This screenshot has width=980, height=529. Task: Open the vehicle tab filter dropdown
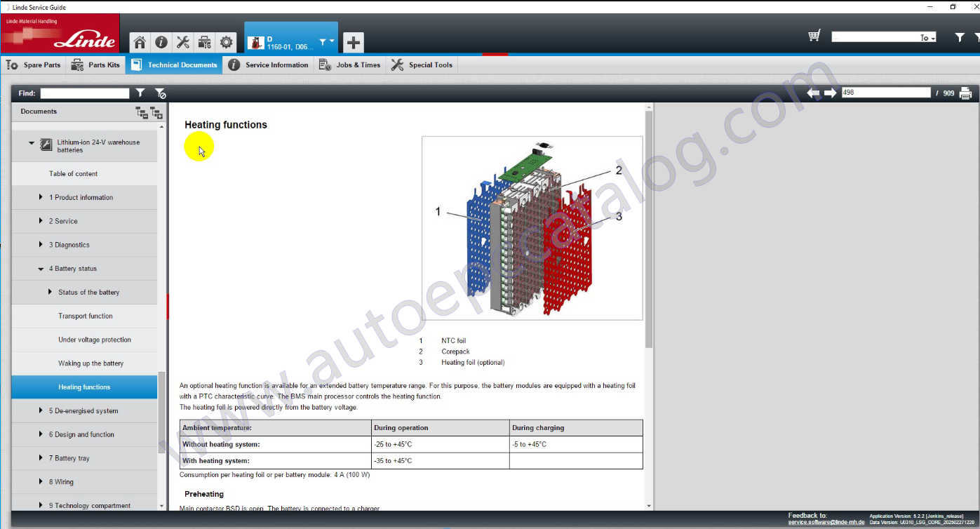point(326,43)
